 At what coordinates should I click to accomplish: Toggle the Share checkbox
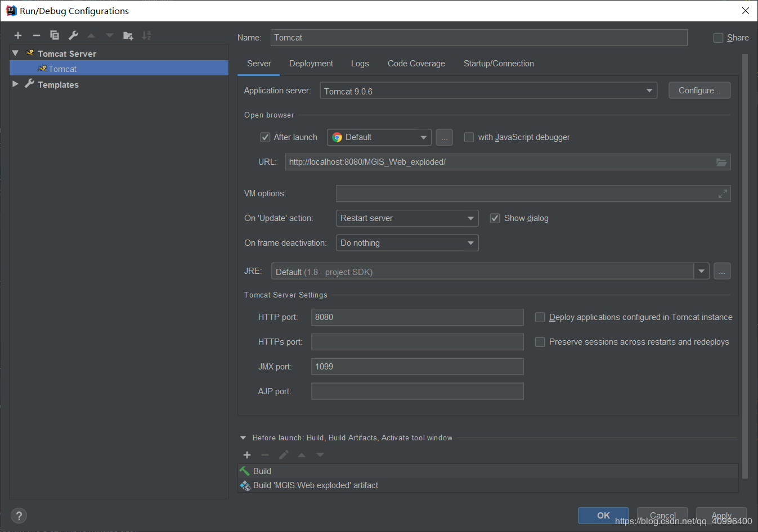718,38
